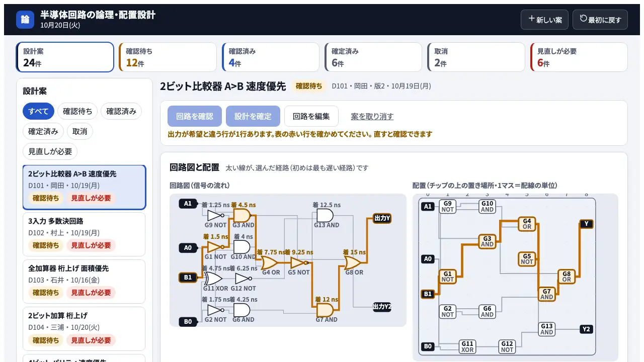Click G3 AND cell in placement grid

[x=487, y=241]
